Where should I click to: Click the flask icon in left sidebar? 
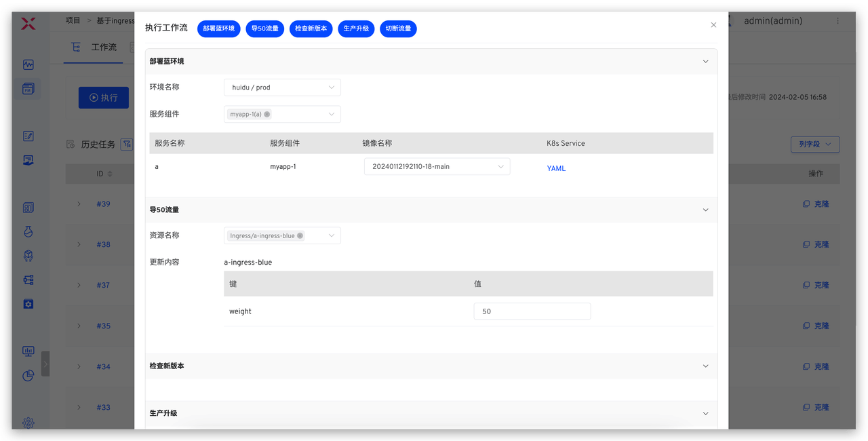coord(28,232)
